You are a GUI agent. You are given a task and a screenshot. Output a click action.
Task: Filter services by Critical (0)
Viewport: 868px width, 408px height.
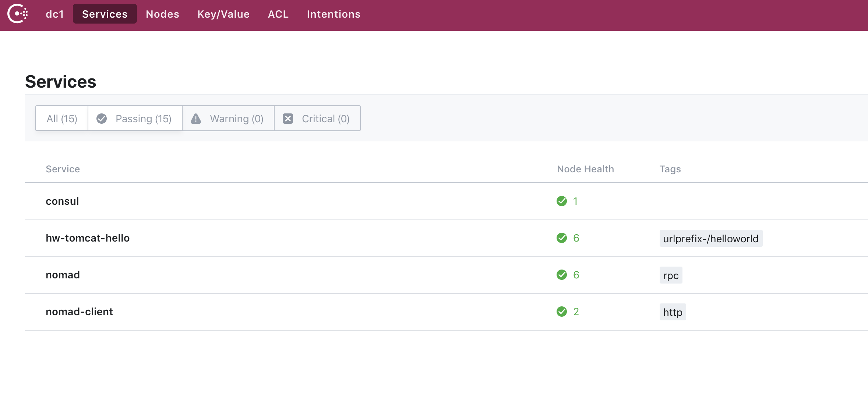(x=317, y=119)
